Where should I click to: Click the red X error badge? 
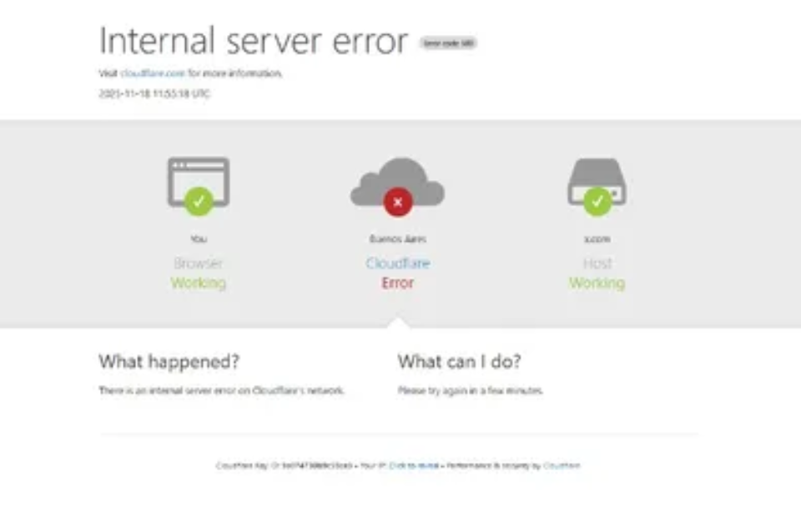398,202
